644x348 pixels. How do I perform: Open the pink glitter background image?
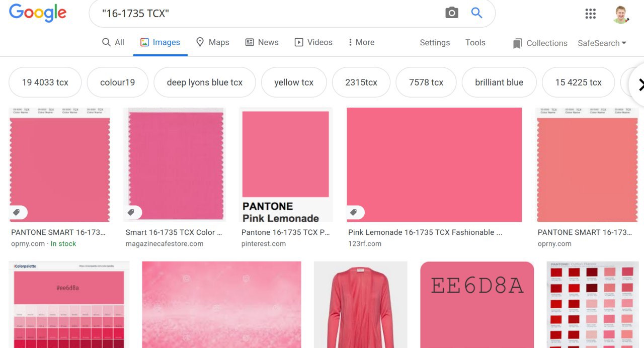[x=222, y=305]
